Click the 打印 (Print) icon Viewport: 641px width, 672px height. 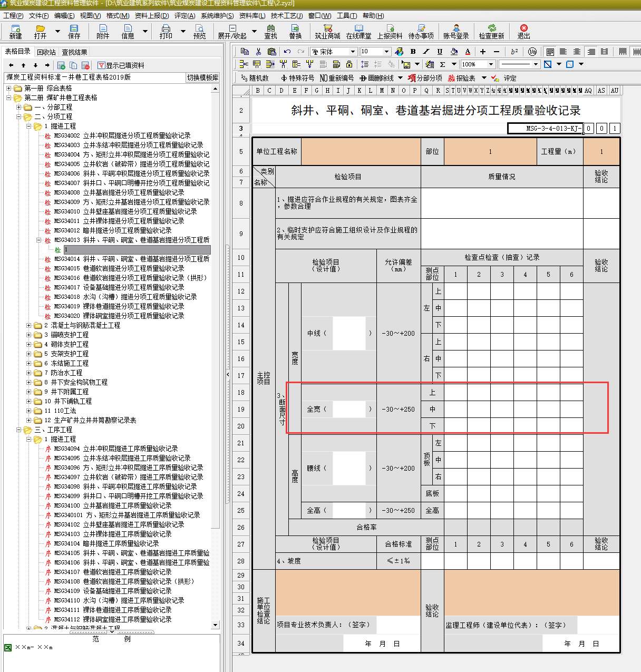(166, 31)
